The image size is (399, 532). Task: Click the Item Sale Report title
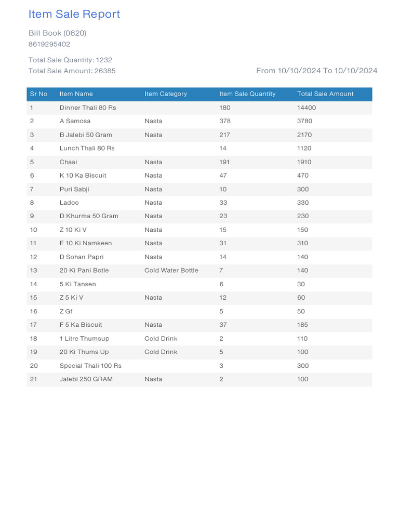click(74, 14)
